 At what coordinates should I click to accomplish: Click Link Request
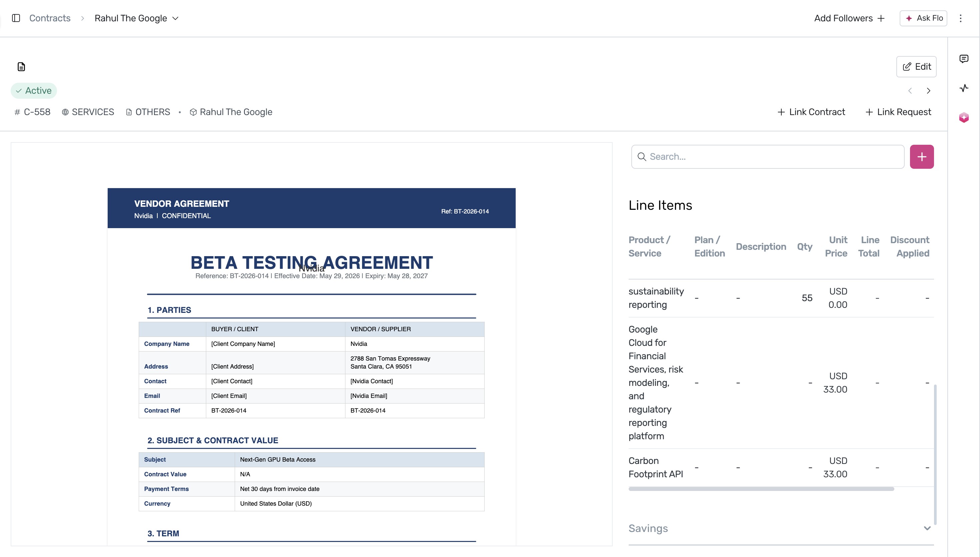[898, 112]
